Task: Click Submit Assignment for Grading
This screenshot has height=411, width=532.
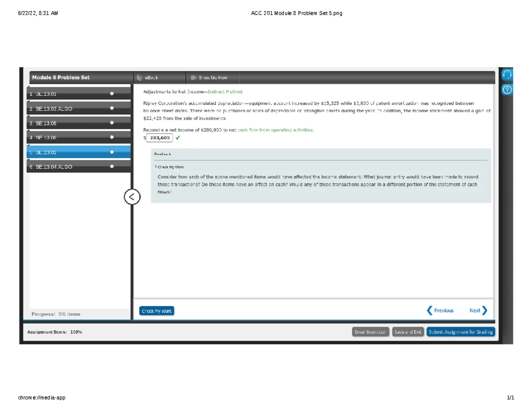Action: pos(461,332)
